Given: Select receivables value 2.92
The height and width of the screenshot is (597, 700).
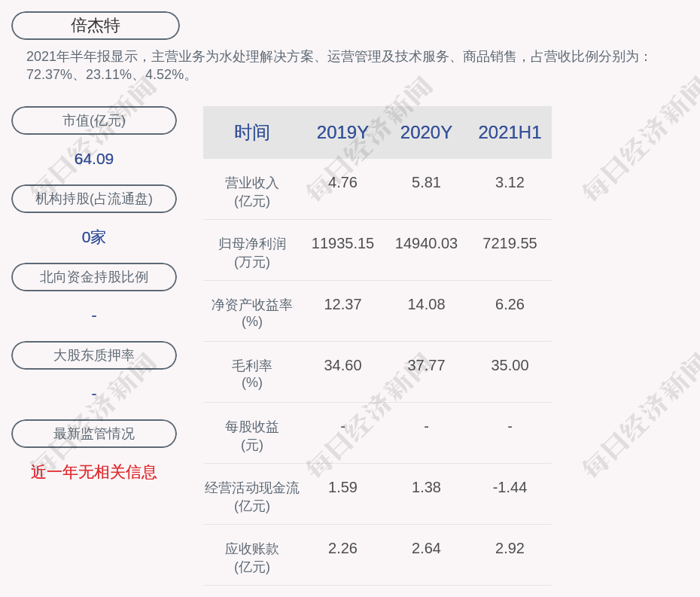Looking at the screenshot, I should pos(510,548).
